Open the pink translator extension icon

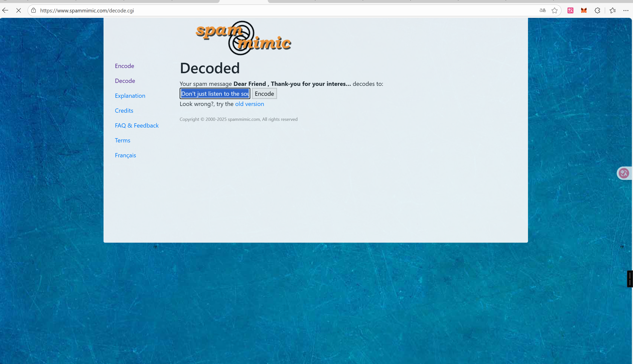570,10
